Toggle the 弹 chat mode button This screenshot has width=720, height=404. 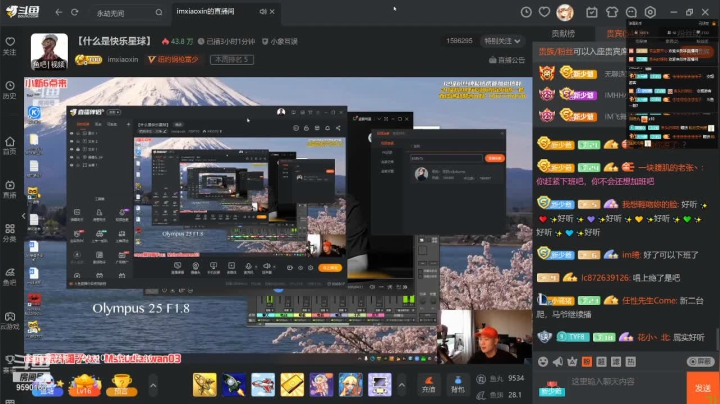[616, 362]
